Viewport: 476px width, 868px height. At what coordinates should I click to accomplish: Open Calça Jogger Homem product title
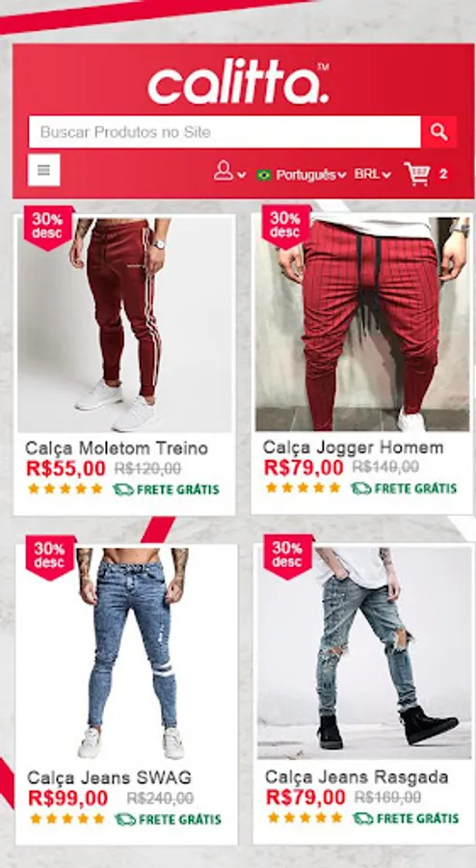(x=353, y=448)
